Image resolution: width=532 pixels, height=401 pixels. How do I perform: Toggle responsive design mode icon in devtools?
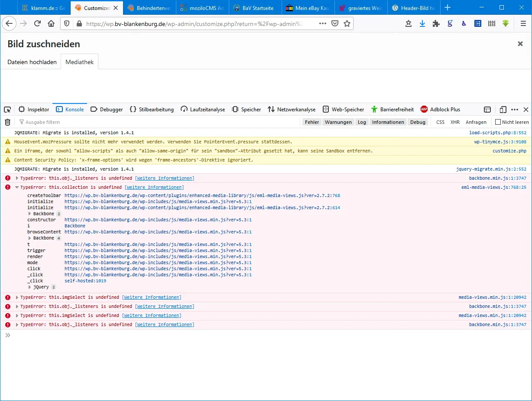coord(503,110)
